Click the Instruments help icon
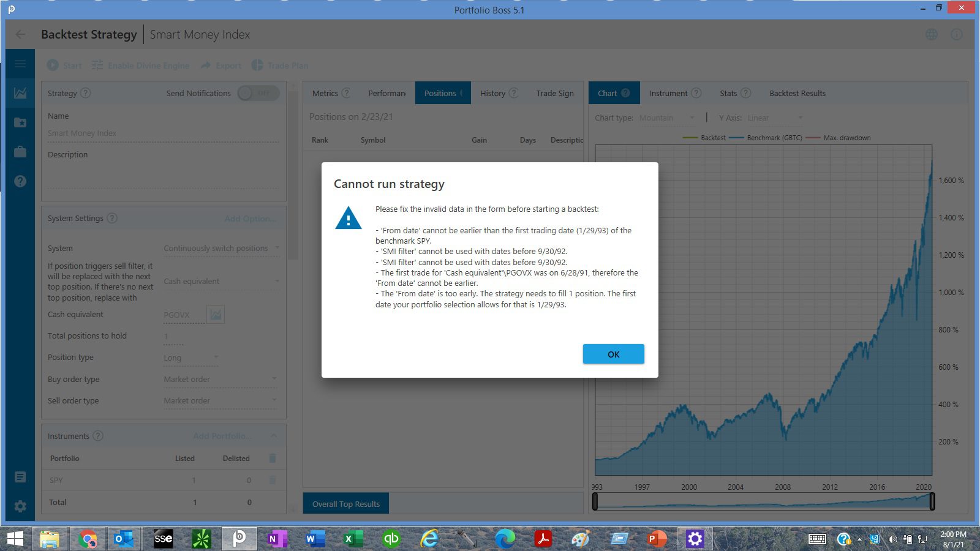This screenshot has height=551, width=980. (98, 436)
